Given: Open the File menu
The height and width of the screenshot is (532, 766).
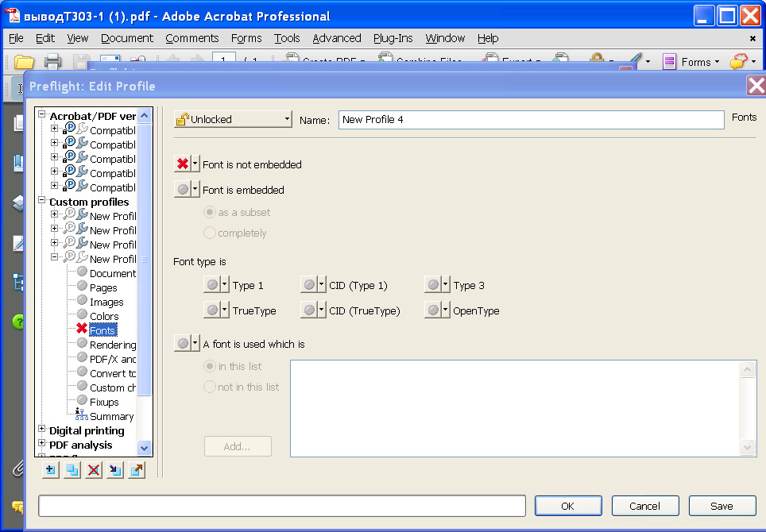Looking at the screenshot, I should 16,38.
